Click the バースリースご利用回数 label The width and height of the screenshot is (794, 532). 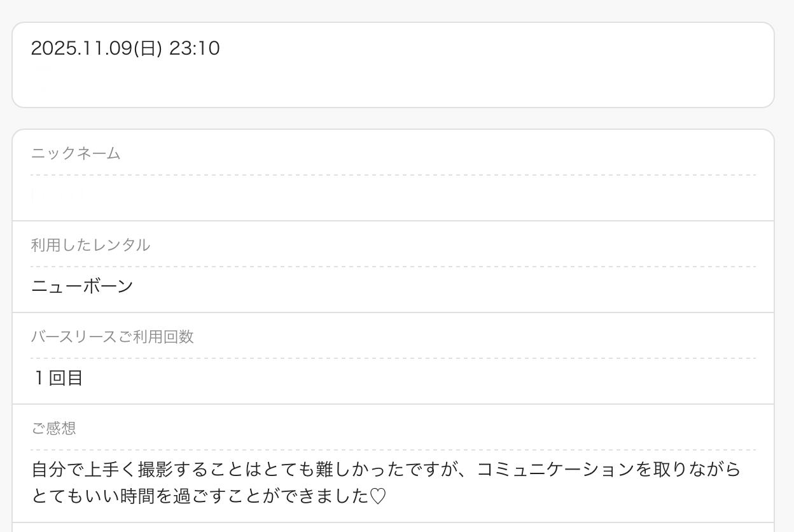[x=112, y=337]
